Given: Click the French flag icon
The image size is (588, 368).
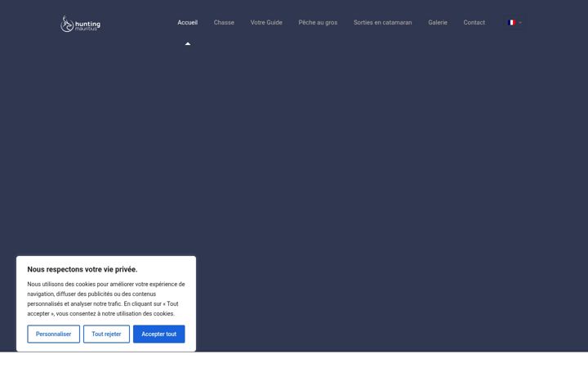Looking at the screenshot, I should click(511, 23).
